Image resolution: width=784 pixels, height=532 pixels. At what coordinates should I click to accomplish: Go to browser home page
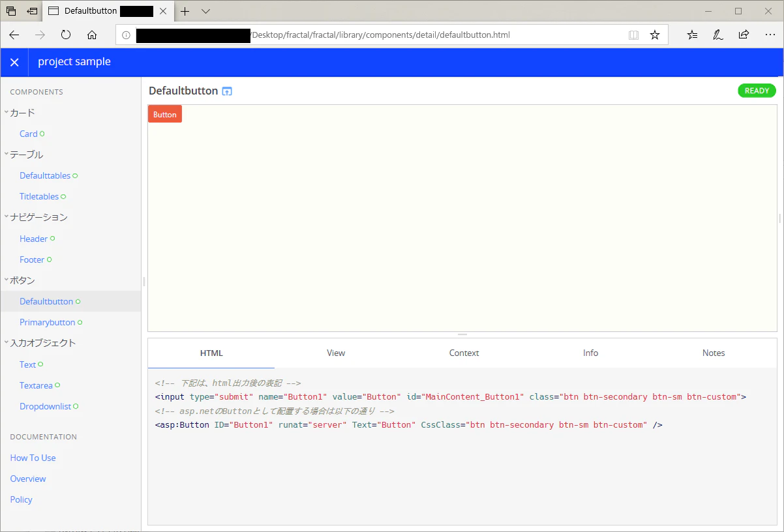tap(92, 35)
